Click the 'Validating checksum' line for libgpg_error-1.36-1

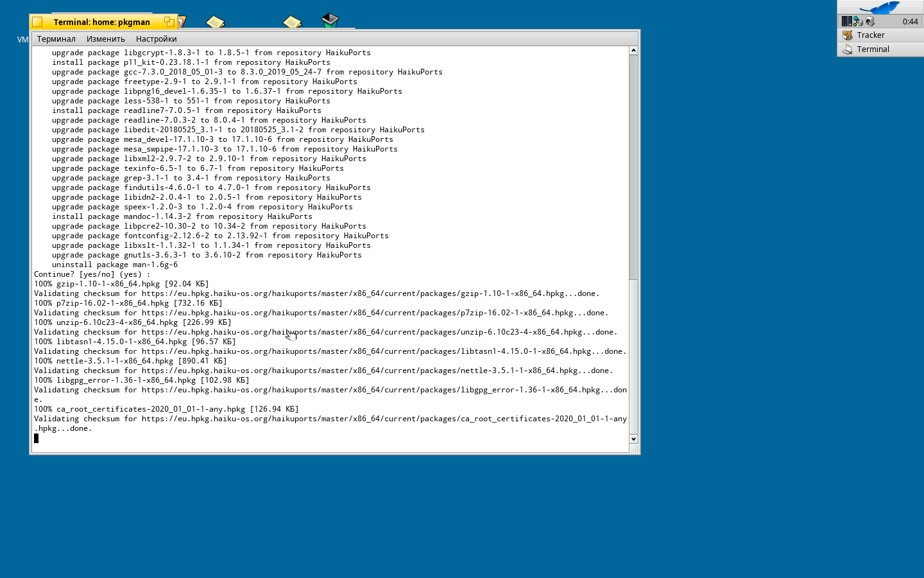coord(330,394)
